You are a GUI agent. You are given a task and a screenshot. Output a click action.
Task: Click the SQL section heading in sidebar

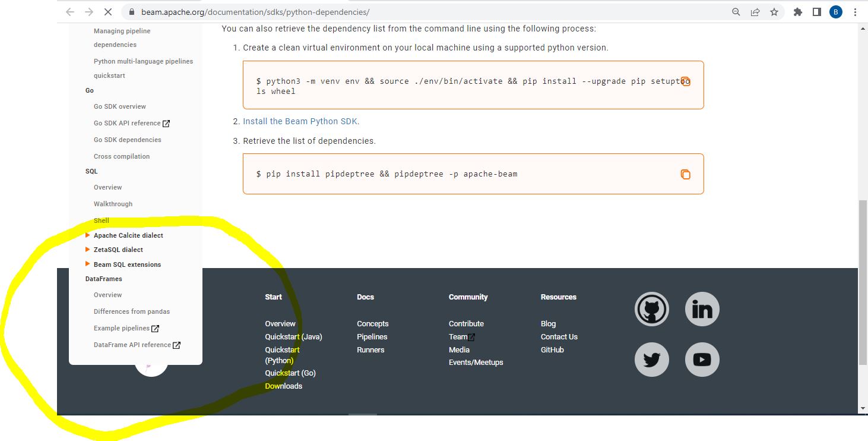click(91, 171)
